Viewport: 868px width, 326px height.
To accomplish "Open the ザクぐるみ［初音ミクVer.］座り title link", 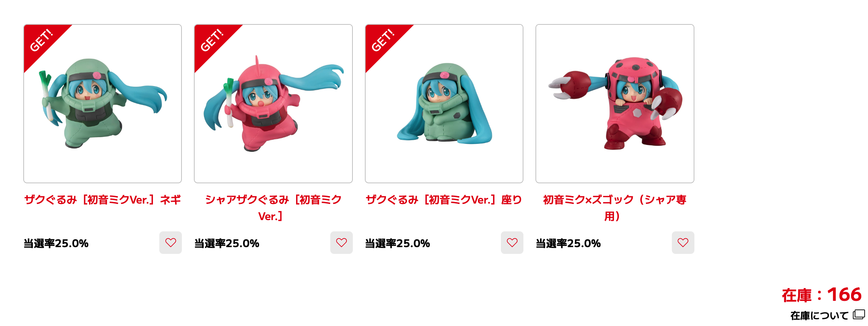I will tap(444, 200).
